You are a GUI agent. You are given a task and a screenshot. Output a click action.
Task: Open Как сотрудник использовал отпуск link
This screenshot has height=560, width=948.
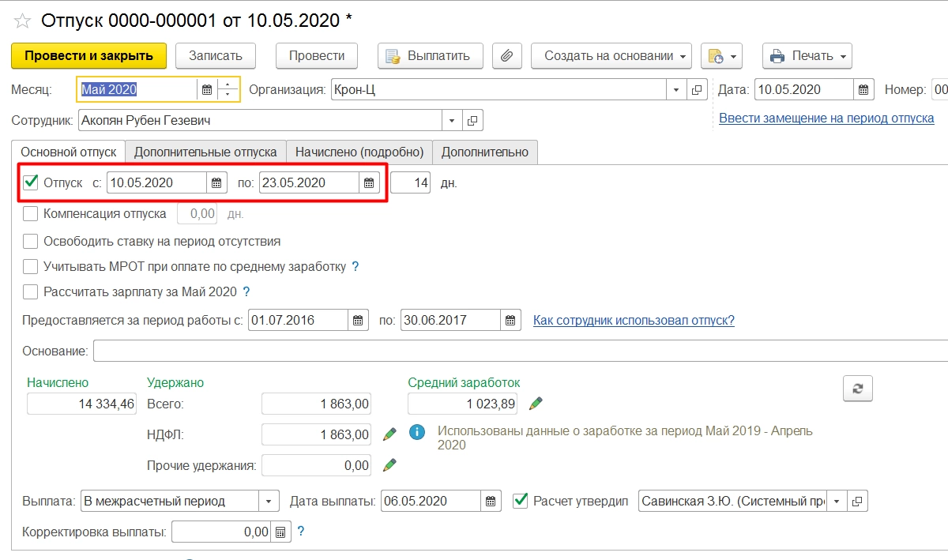tap(634, 320)
